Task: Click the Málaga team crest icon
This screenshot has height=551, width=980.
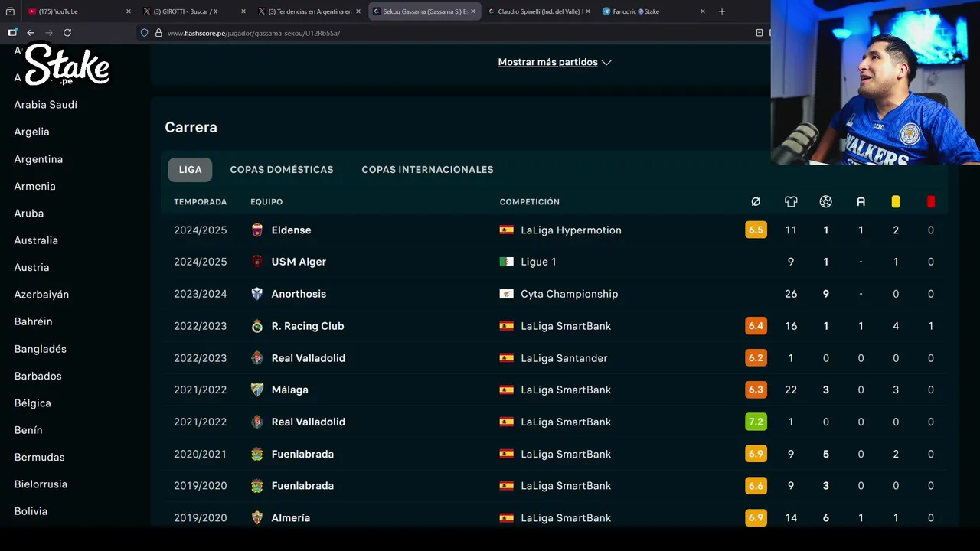Action: coord(257,390)
